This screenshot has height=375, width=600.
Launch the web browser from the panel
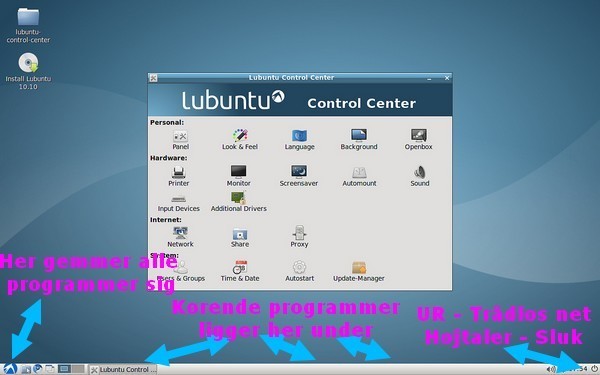tap(38, 369)
